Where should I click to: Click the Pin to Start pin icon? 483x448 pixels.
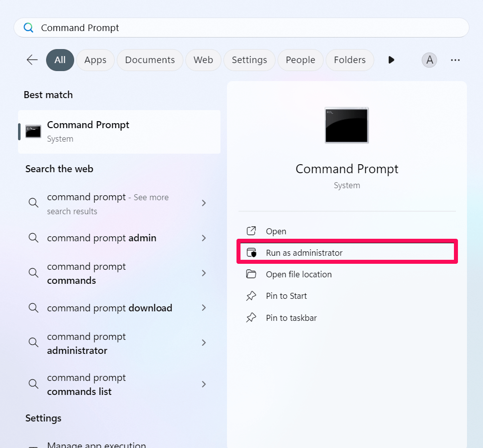(x=251, y=296)
